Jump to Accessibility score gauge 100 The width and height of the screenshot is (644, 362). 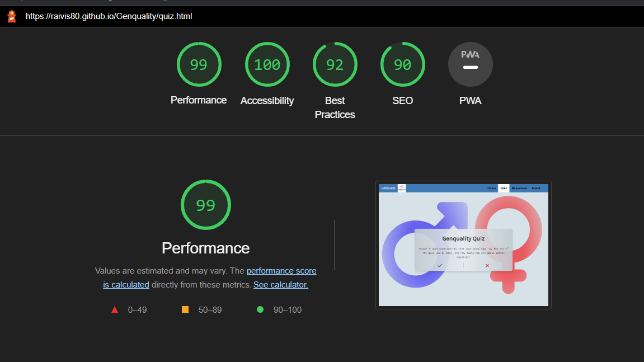tap(267, 64)
